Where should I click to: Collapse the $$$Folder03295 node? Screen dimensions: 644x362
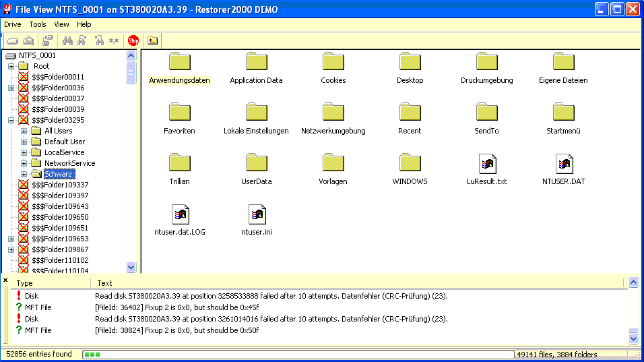tap(11, 120)
